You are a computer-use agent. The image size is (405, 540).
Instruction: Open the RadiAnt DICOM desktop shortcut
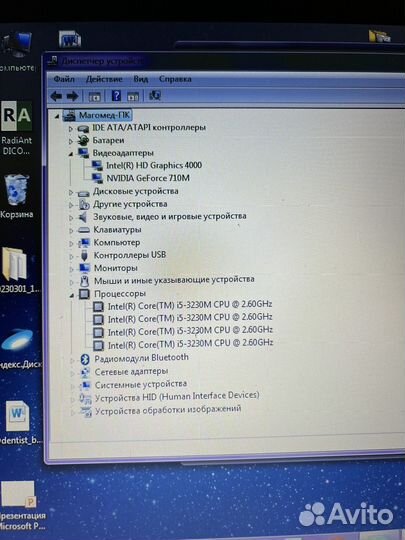tap(17, 127)
